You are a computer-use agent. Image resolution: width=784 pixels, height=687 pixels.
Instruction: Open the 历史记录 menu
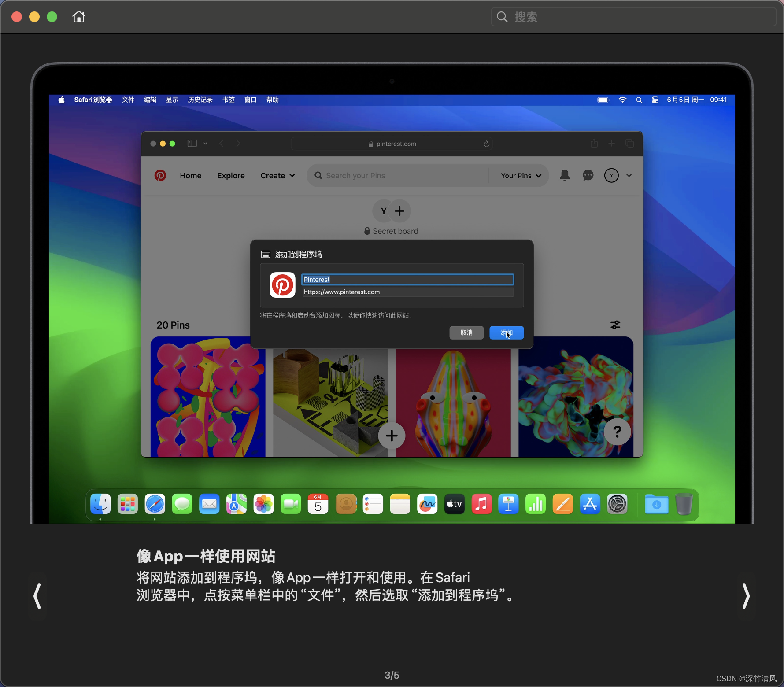click(200, 100)
